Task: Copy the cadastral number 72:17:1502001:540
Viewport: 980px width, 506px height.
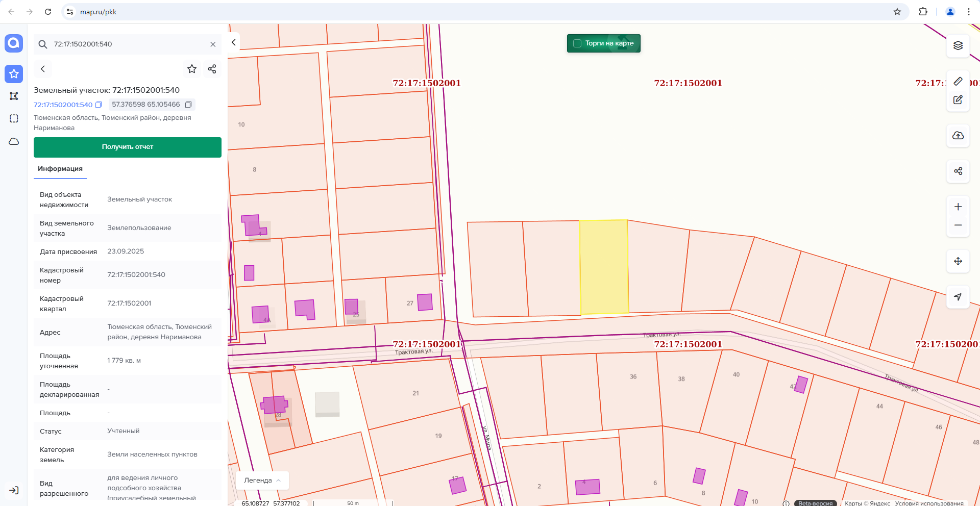Action: (99, 105)
